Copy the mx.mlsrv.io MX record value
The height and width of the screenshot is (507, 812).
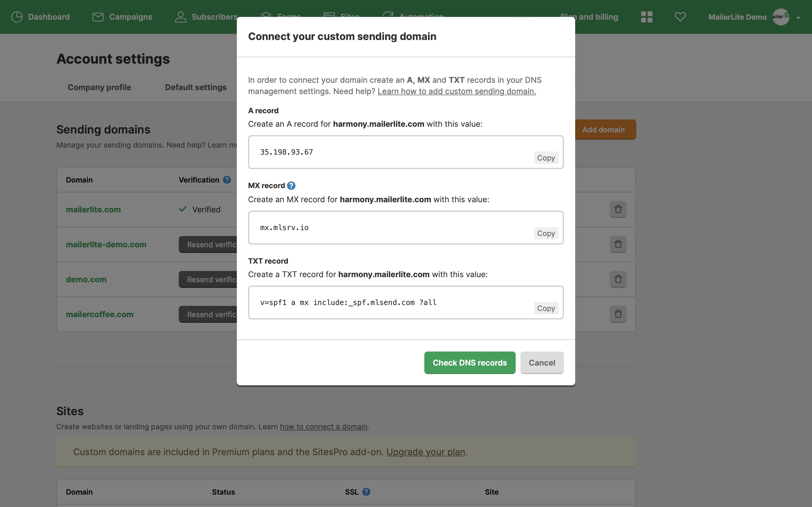[546, 234]
